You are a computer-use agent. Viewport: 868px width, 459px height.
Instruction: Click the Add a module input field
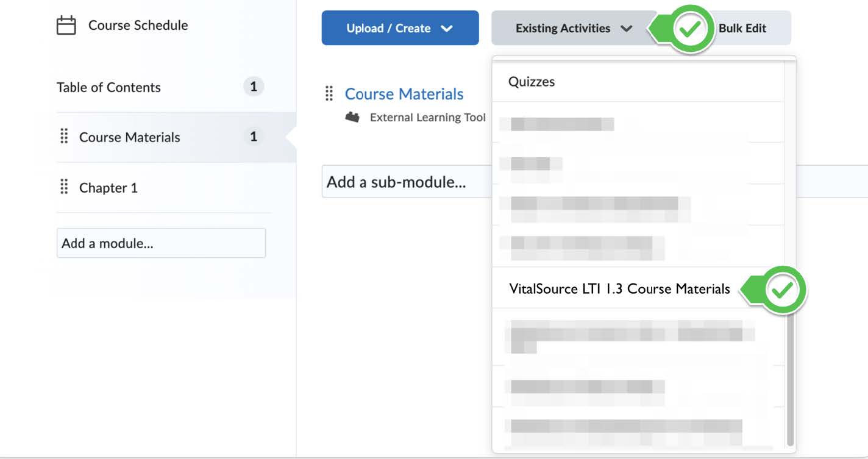pyautogui.click(x=161, y=243)
